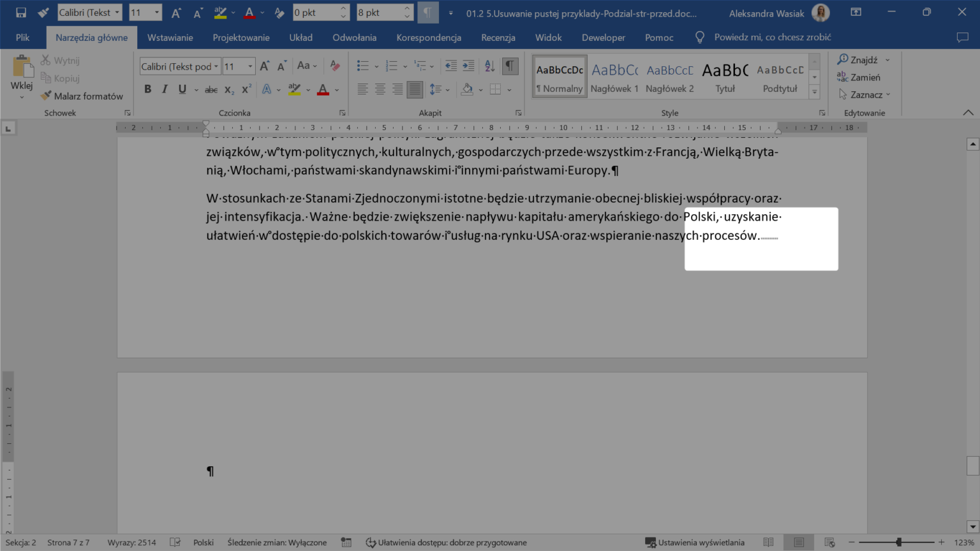Click the zoom slider handle

pos(899,542)
